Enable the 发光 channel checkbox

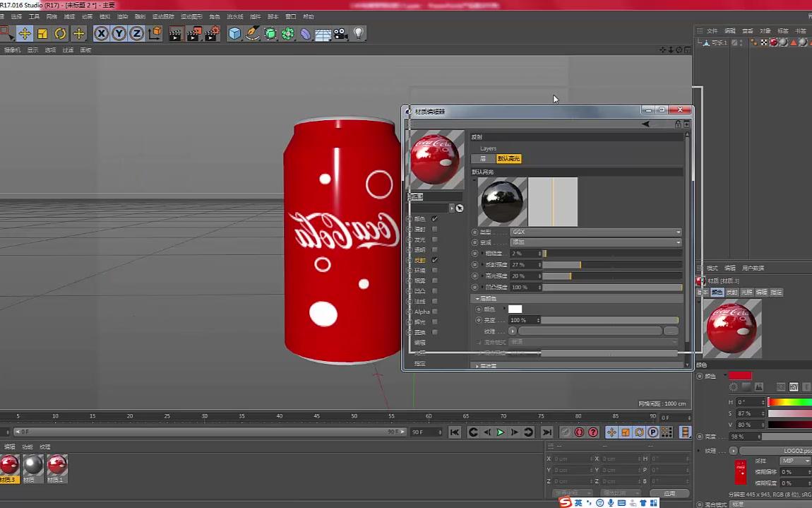tap(434, 240)
